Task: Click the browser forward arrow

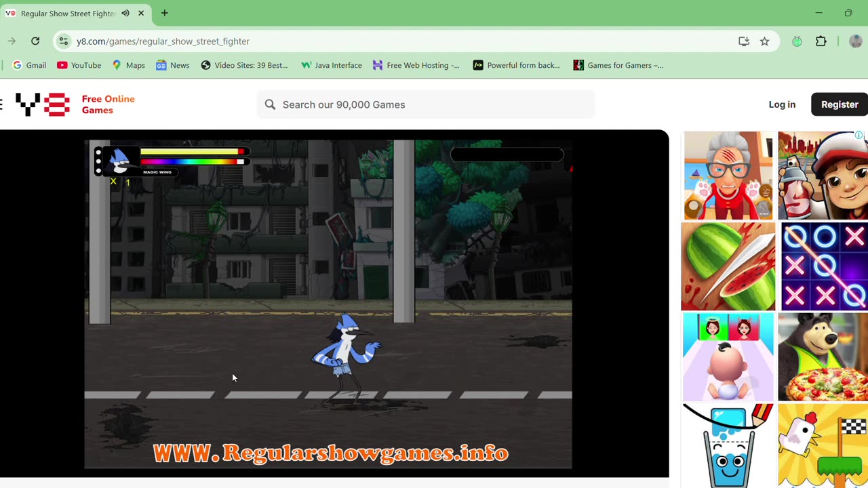Action: (12, 41)
